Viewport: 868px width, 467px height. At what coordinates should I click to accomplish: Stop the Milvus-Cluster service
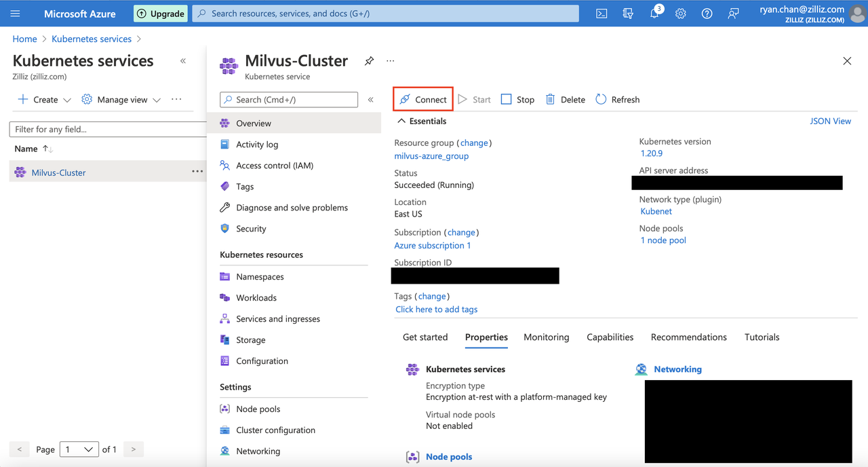click(x=517, y=100)
